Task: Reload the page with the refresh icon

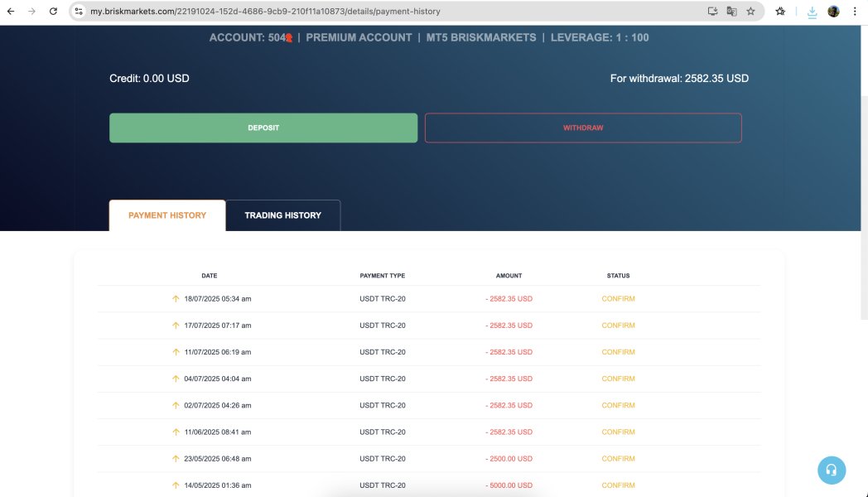Action: (53, 12)
